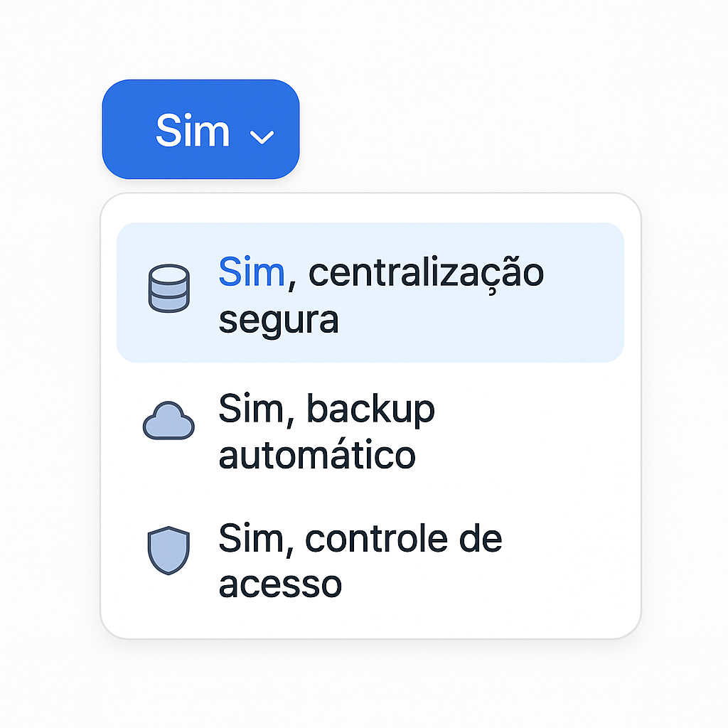Click the white chevron arrow in Sim button
728x728 pixels.
click(262, 137)
